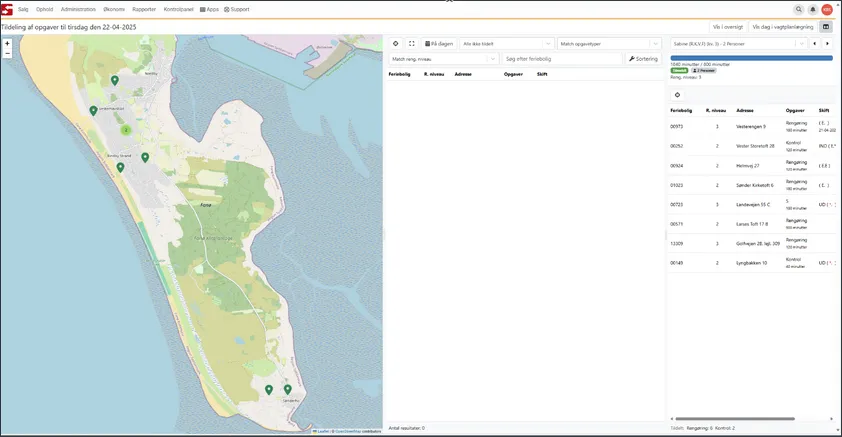Zoom out on the map
This screenshot has height=437, width=842.
(x=7, y=53)
